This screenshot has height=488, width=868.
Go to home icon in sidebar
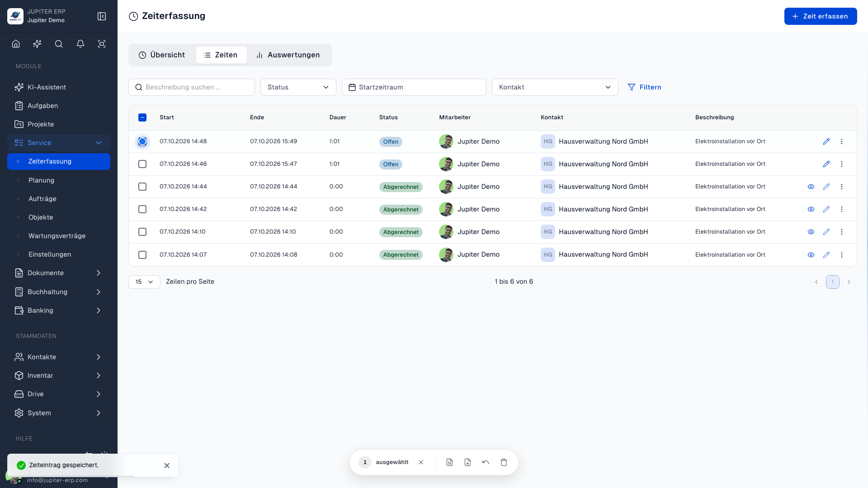coord(16,44)
